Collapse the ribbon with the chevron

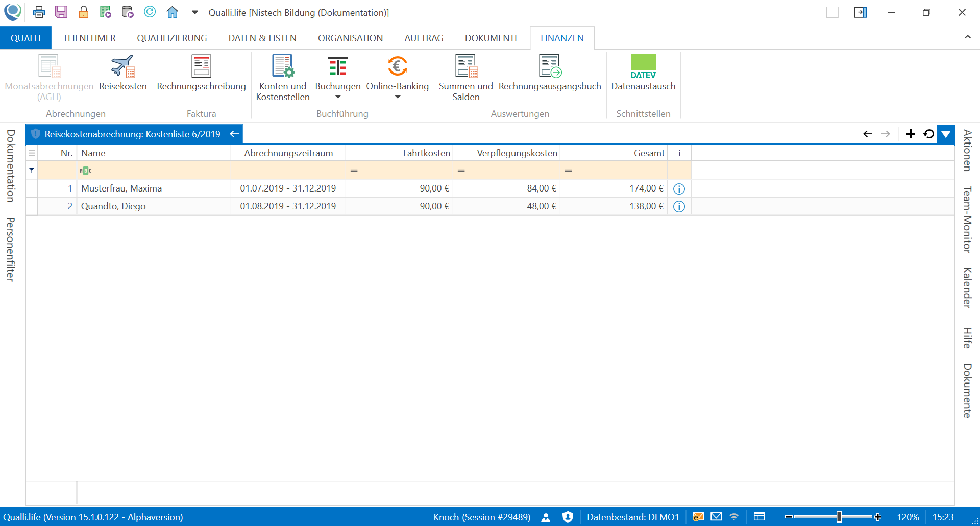tap(967, 37)
